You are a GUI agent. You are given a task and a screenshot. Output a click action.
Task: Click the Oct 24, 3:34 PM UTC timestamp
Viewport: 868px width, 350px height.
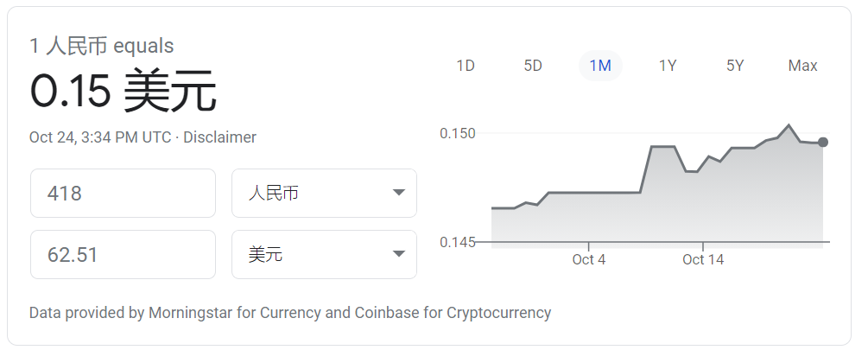pyautogui.click(x=99, y=137)
